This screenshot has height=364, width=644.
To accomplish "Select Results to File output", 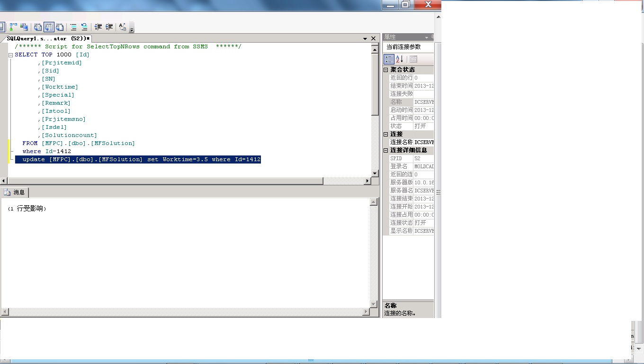I will 60,27.
